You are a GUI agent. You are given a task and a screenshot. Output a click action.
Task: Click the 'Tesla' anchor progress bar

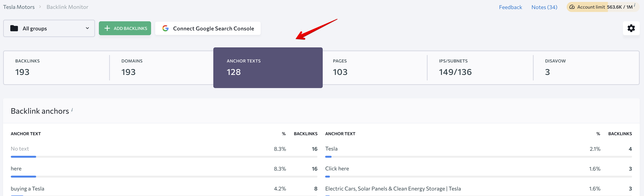[479, 157]
